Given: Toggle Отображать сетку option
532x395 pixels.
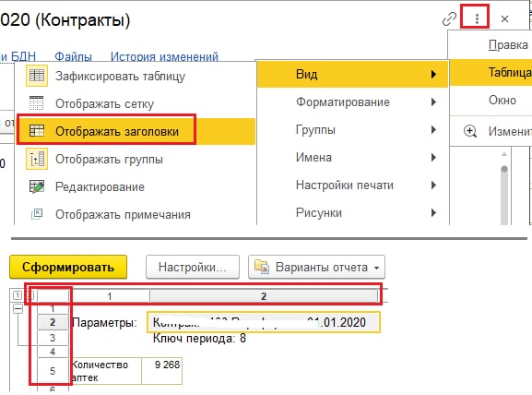Looking at the screenshot, I should 136,103.
